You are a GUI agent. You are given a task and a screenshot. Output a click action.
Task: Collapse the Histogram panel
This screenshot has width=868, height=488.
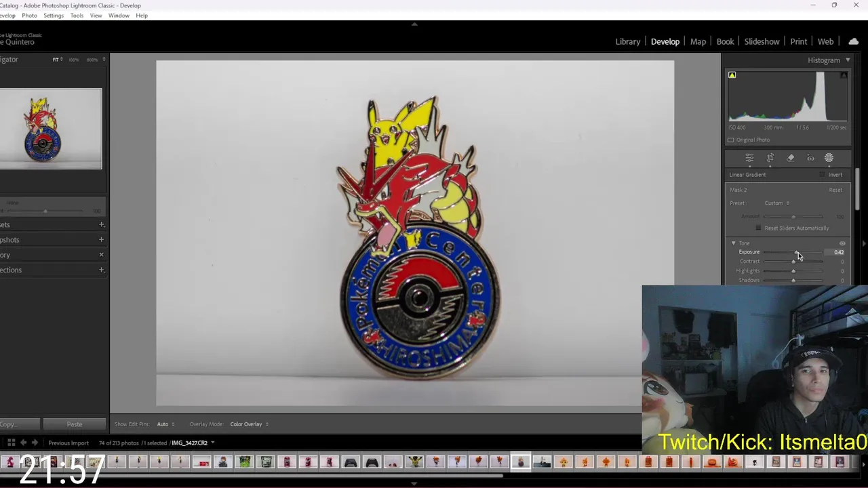[848, 60]
